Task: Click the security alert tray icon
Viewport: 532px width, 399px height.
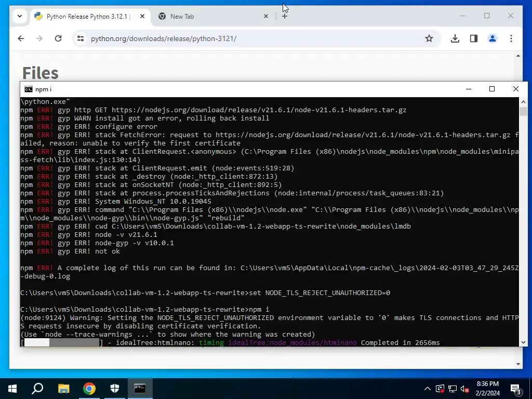Action: click(440, 389)
